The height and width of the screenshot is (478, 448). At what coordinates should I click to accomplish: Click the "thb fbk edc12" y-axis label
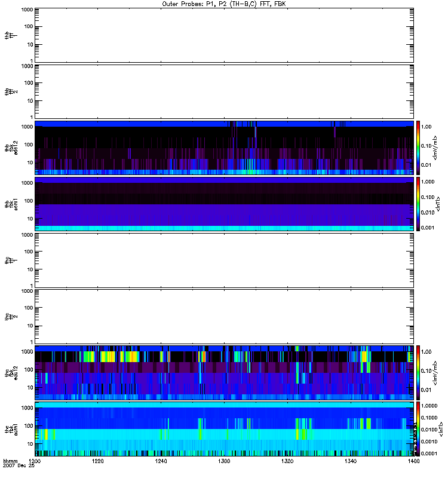11,148
